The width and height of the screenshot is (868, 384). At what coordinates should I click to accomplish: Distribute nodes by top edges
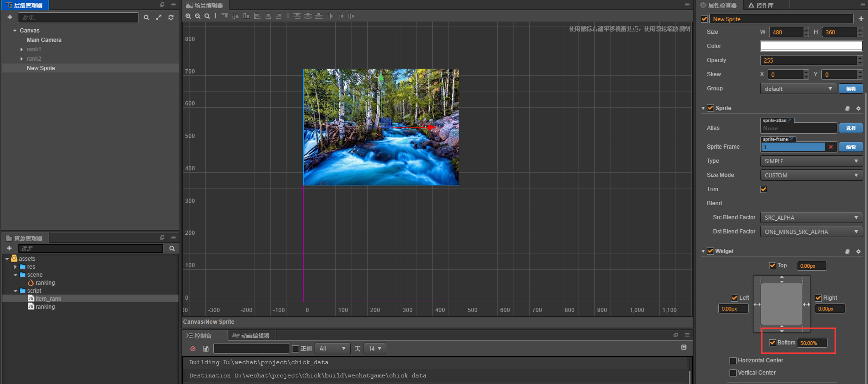297,16
